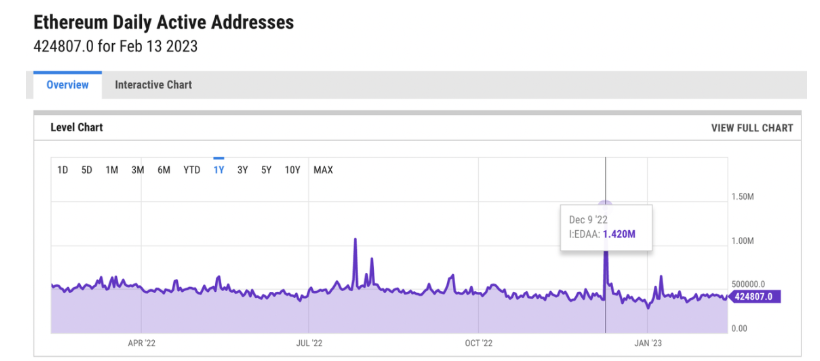Select the YTD time range
The image size is (820, 361).
coord(192,170)
